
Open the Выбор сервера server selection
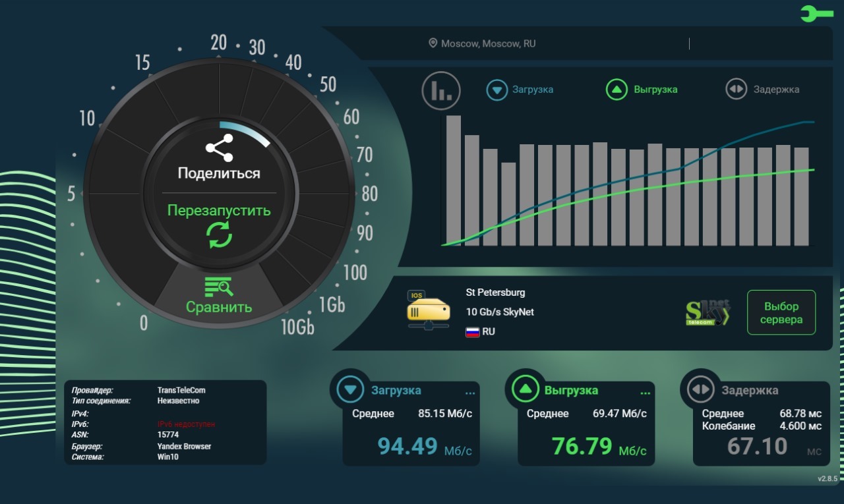[781, 313]
